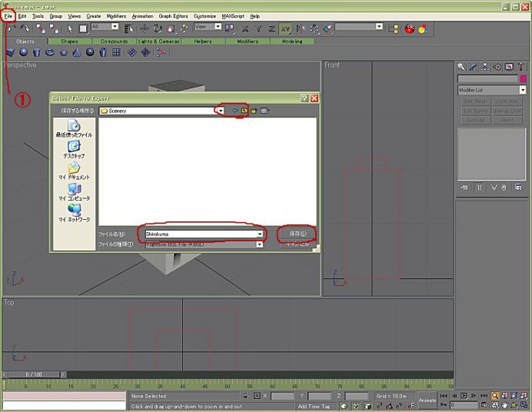This screenshot has height=412, width=532.
Task: Open the Utilities hammer panel tab
Action: click(520, 67)
